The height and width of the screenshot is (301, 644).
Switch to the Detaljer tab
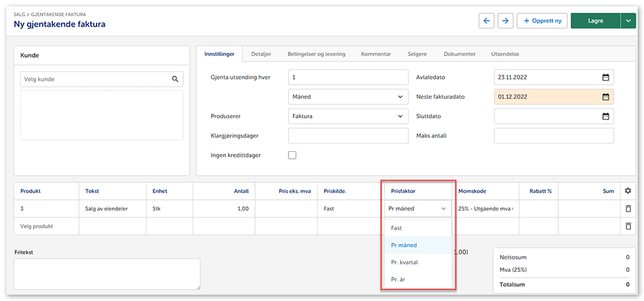[x=261, y=54]
